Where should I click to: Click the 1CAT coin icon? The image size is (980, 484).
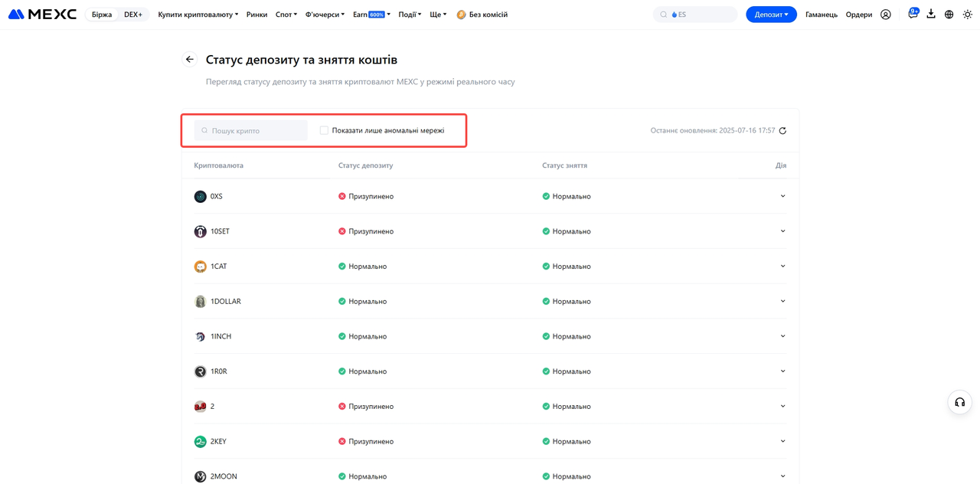[x=200, y=267]
